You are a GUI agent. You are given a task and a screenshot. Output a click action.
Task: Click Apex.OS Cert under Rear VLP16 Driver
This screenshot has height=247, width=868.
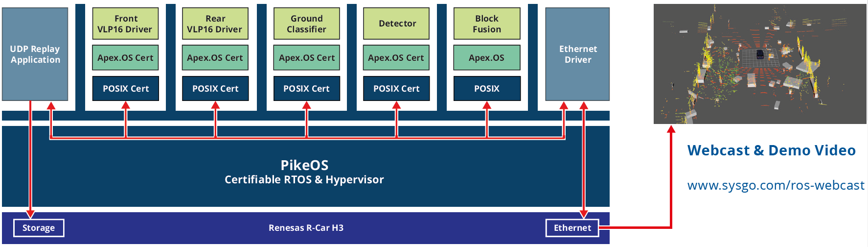215,57
